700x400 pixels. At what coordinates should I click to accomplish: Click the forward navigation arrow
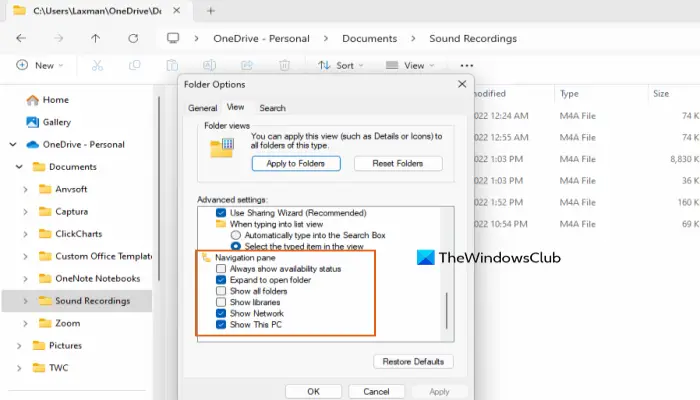click(58, 38)
